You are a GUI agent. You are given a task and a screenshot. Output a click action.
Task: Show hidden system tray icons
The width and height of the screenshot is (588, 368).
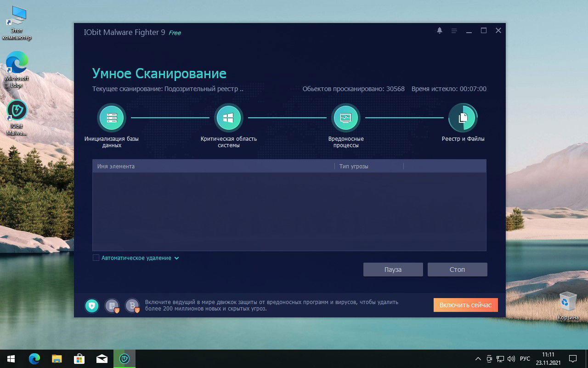pyautogui.click(x=478, y=359)
